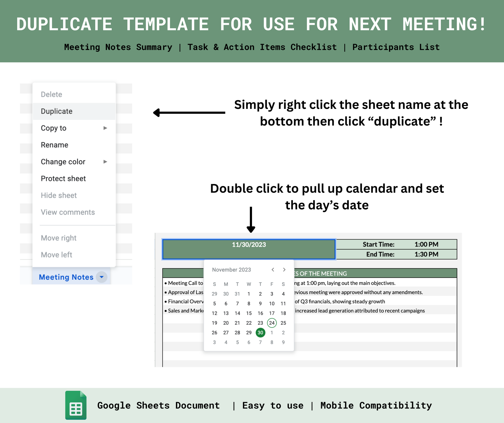504x423 pixels.
Task: Click Move left in the sheet menu
Action: pos(57,254)
